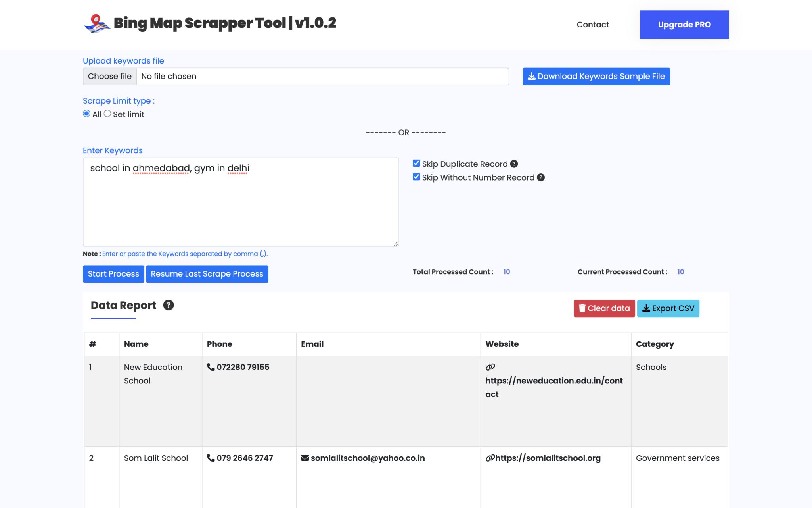Image resolution: width=812 pixels, height=508 pixels.
Task: Click the help icon next to Skip Duplicate Record
Action: 514,163
